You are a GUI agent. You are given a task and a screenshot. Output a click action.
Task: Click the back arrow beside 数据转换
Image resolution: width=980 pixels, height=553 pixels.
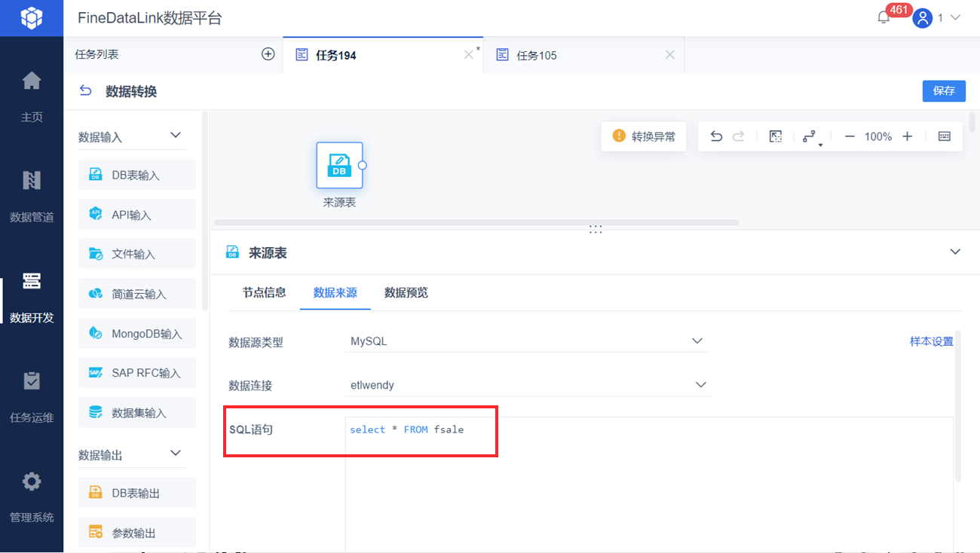pyautogui.click(x=86, y=91)
